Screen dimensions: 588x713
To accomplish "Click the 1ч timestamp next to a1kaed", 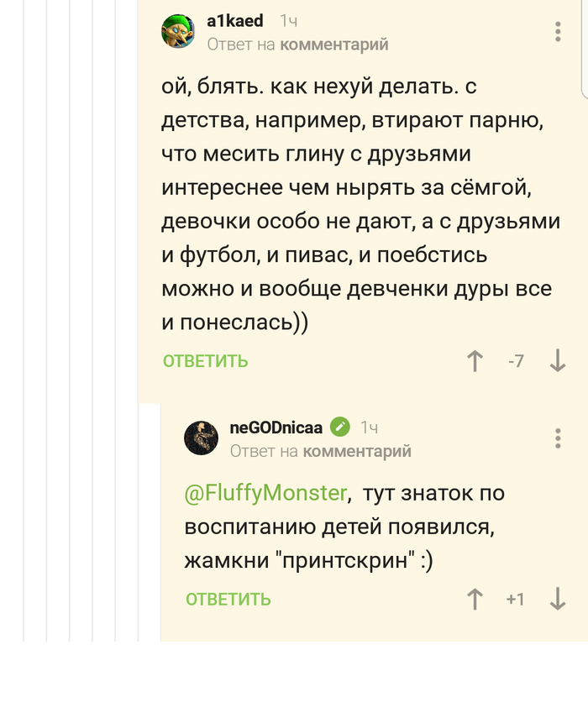I will (288, 21).
